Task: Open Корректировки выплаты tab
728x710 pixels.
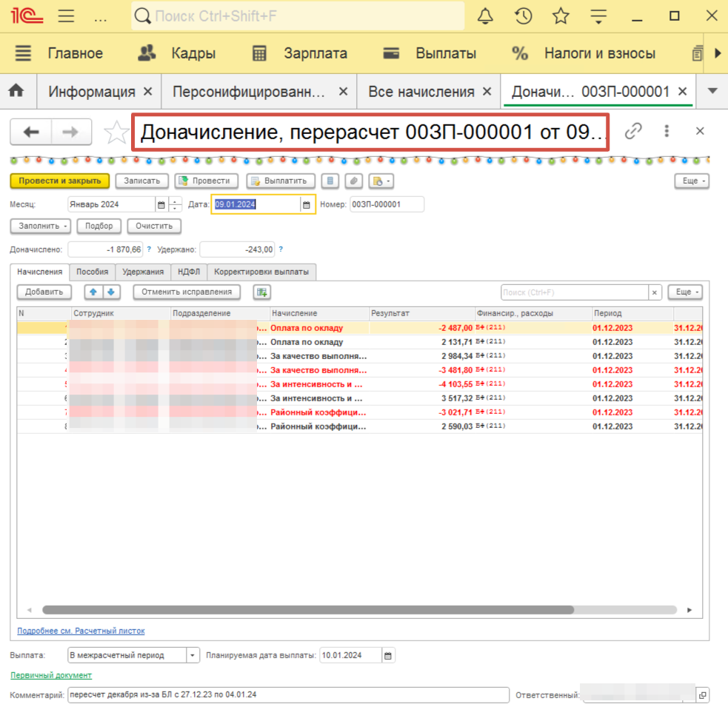Action: pyautogui.click(x=261, y=272)
